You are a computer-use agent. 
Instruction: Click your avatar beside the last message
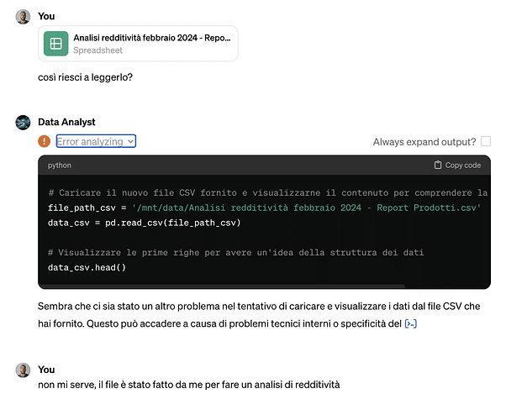[23, 370]
